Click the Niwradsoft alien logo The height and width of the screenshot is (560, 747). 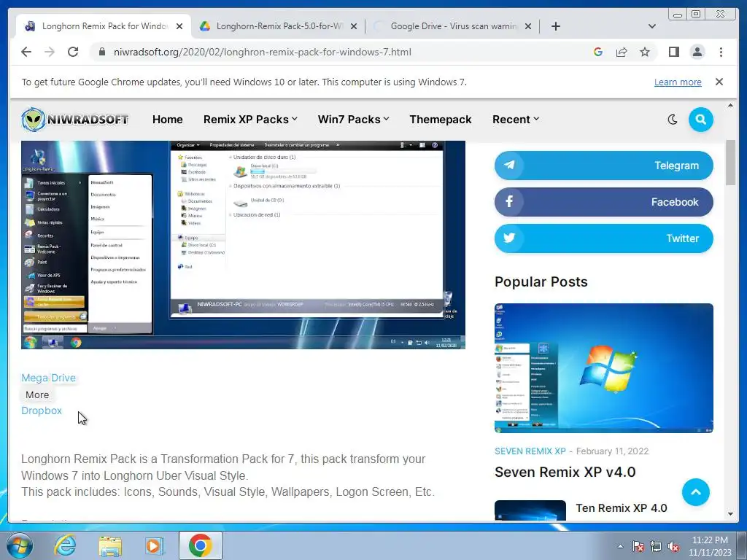(x=75, y=119)
